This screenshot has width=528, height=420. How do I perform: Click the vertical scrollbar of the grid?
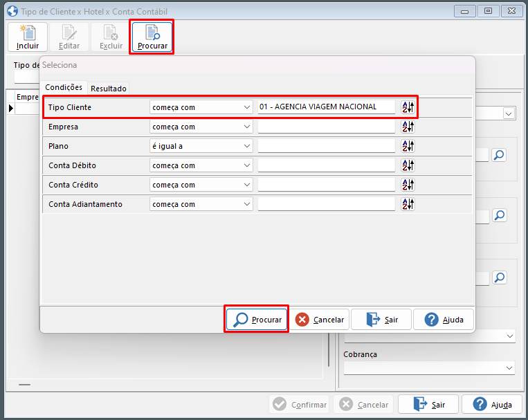329,350
